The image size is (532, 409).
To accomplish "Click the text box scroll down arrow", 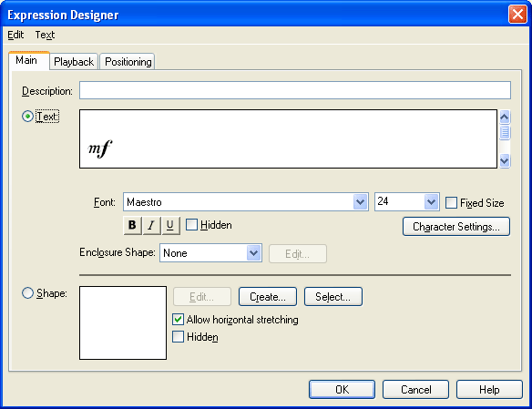I will 505,160.
